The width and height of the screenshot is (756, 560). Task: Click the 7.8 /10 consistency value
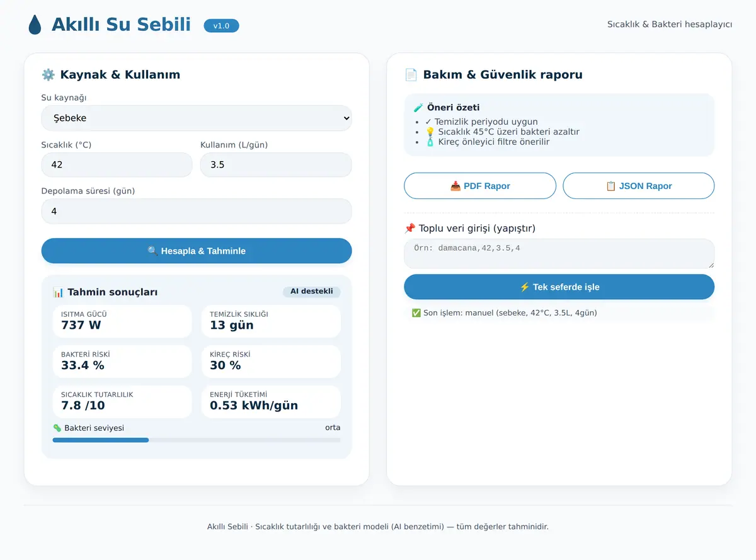[83, 406]
